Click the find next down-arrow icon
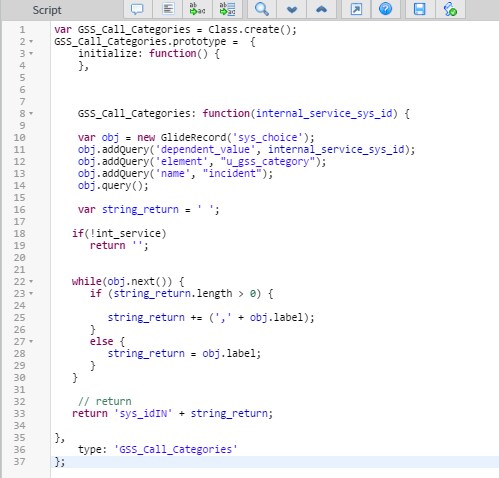 (292, 9)
